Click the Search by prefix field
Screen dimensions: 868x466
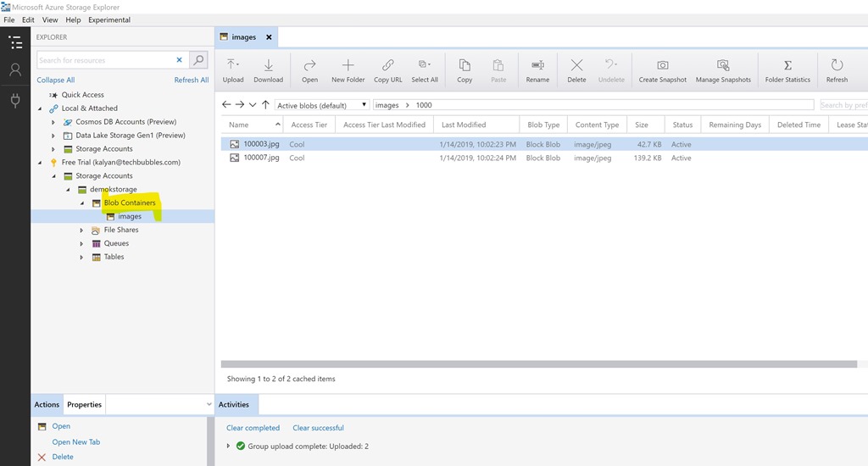click(843, 105)
